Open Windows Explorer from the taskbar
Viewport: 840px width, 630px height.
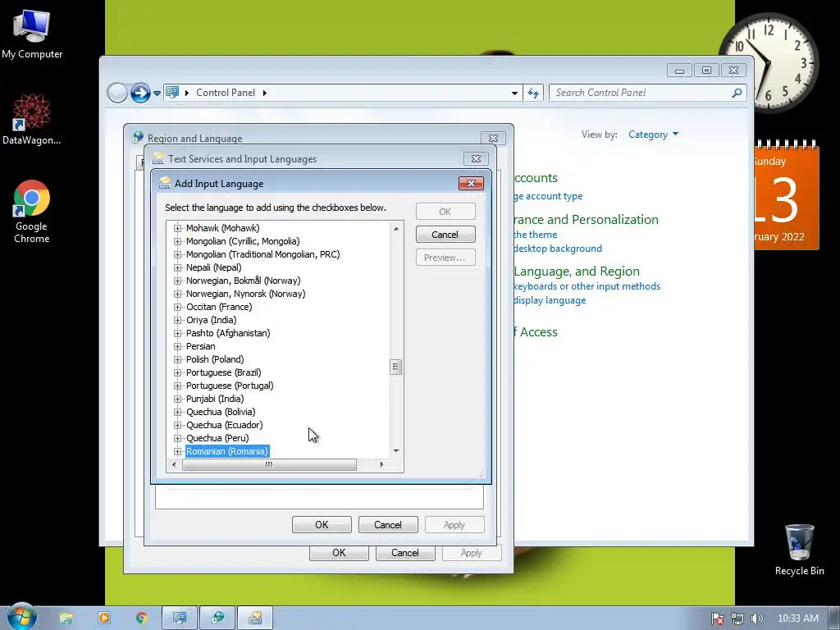(66, 619)
